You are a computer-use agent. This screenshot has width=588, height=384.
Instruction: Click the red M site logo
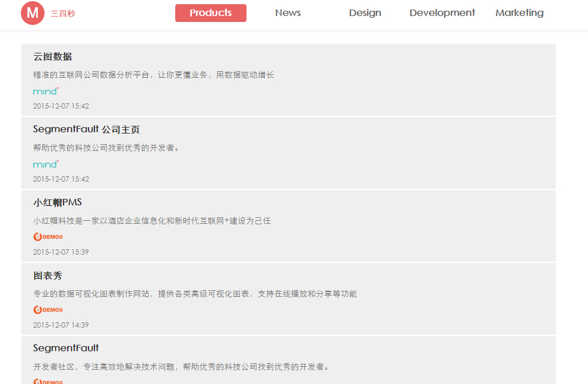33,13
